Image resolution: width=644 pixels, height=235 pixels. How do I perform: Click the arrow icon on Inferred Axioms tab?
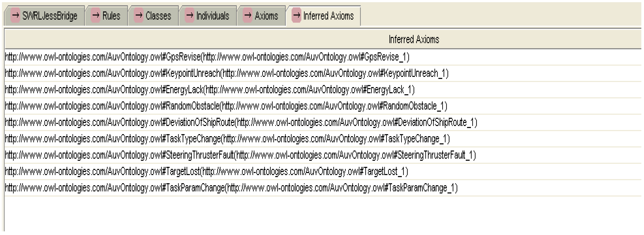(296, 16)
